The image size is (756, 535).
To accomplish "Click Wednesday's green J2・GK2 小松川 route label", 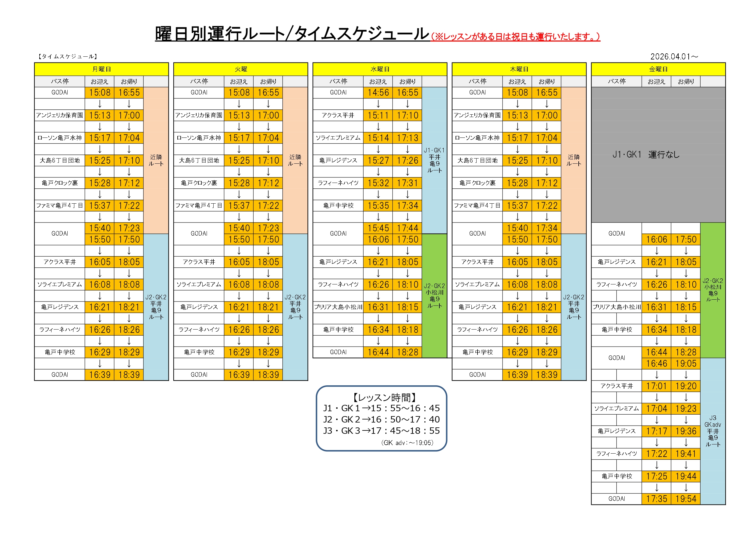I will [434, 295].
